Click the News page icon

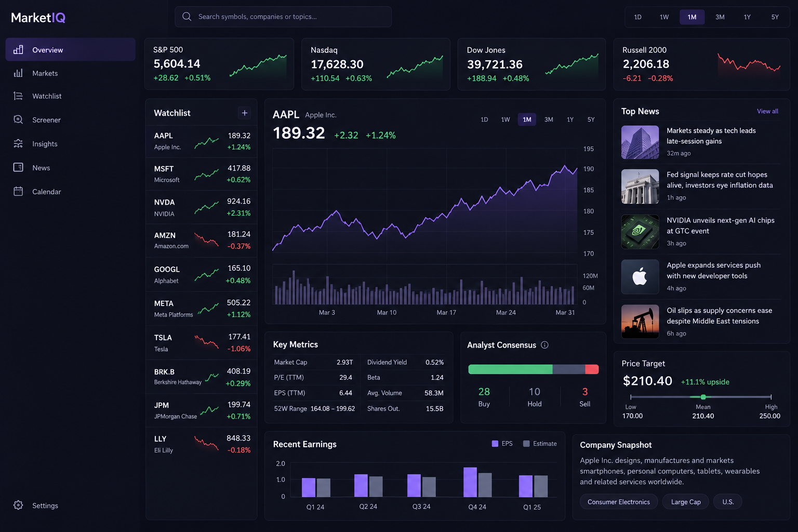click(18, 167)
